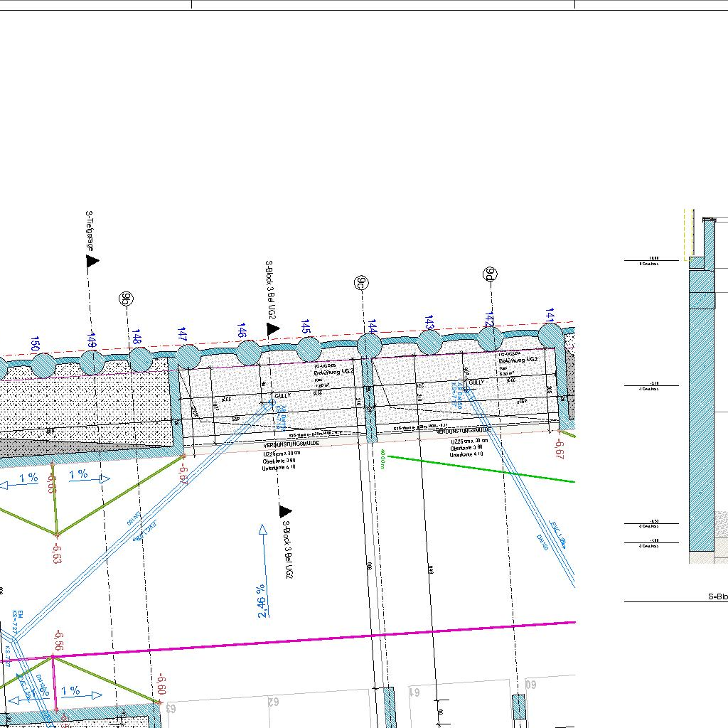Select the upper S-Block 3 section arrow
The image size is (728, 728).
[x=272, y=329]
